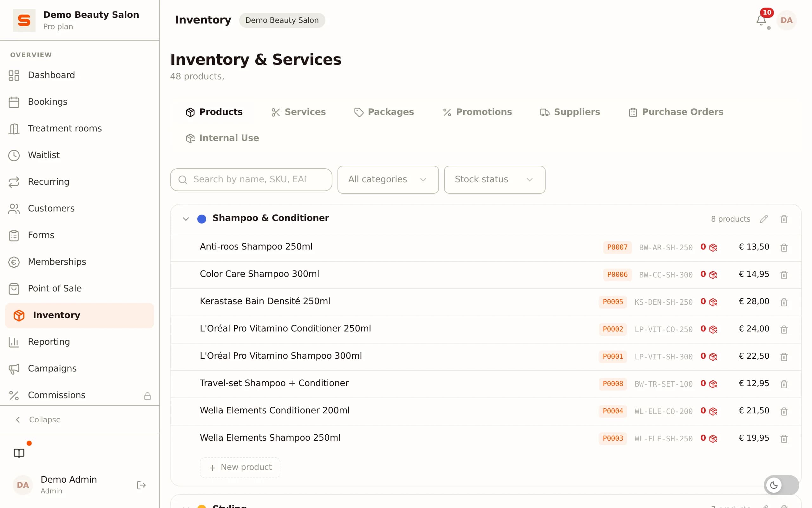This screenshot has width=812, height=508.
Task: Switch to the Suppliers tab
Action: [570, 112]
